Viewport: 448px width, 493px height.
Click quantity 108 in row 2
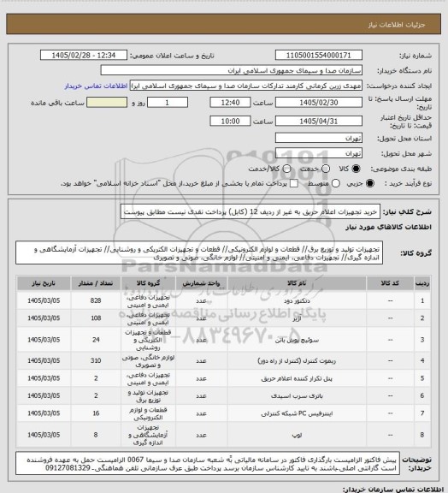click(x=96, y=318)
